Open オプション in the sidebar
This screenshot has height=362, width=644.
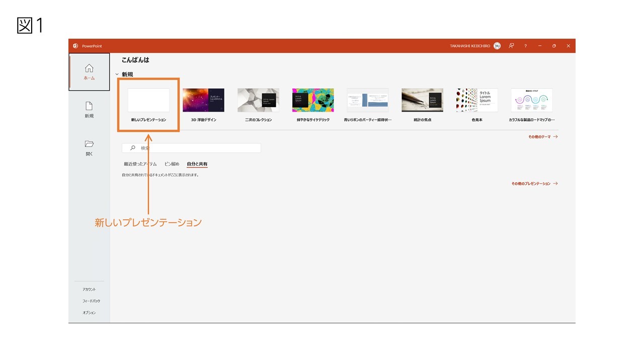[x=89, y=313]
